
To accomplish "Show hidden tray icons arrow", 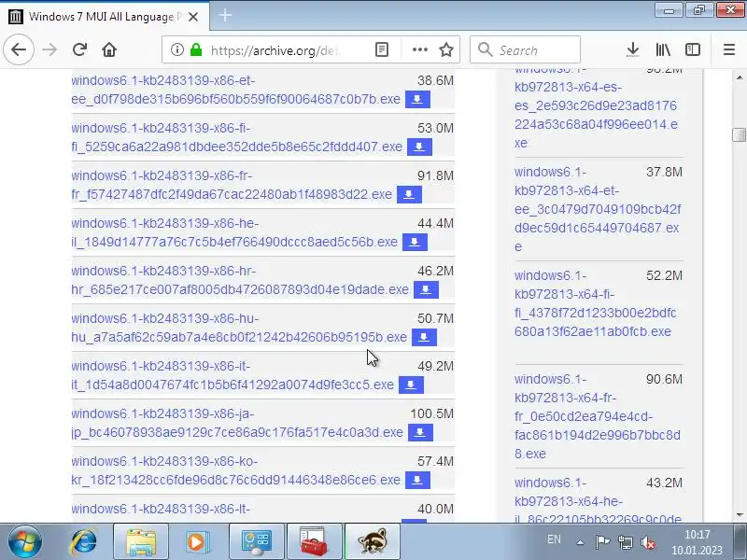I will [580, 542].
